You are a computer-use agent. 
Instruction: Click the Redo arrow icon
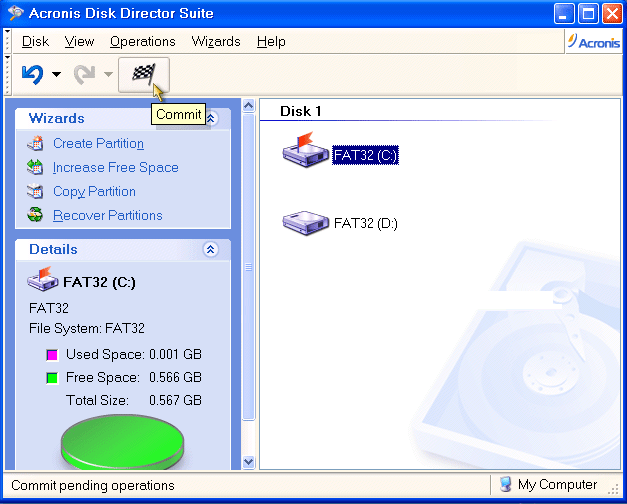click(x=85, y=74)
